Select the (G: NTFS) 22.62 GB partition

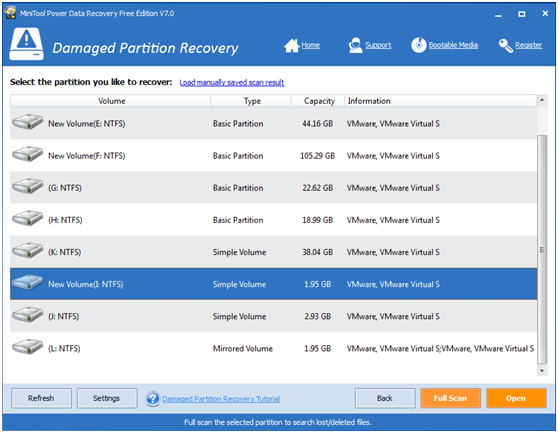coord(273,188)
